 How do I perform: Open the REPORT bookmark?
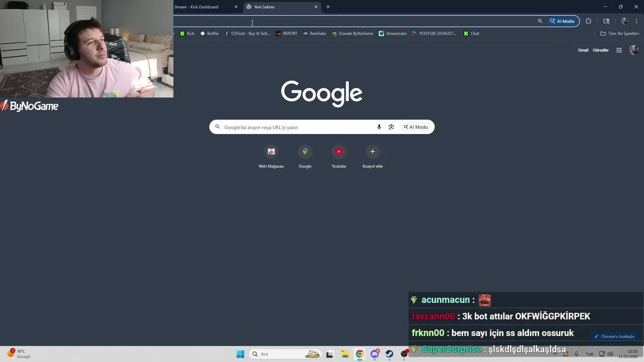point(287,34)
